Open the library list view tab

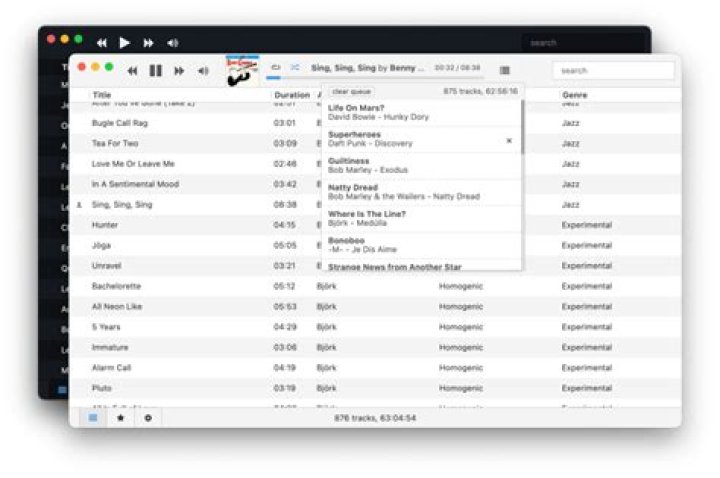click(93, 417)
